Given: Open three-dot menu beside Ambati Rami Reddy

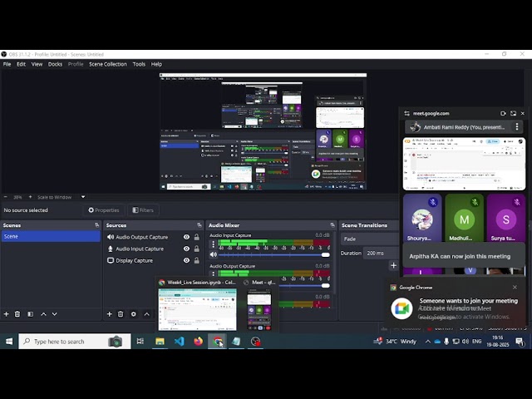Looking at the screenshot, I should [x=517, y=127].
